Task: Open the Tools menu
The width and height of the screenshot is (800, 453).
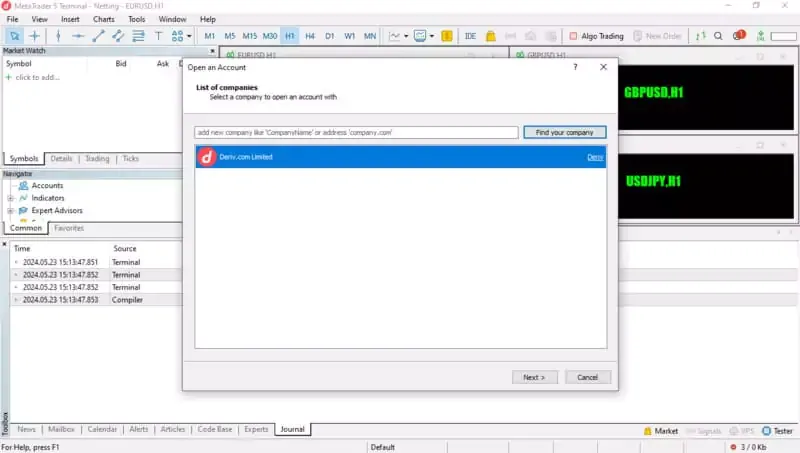Action: tap(136, 19)
